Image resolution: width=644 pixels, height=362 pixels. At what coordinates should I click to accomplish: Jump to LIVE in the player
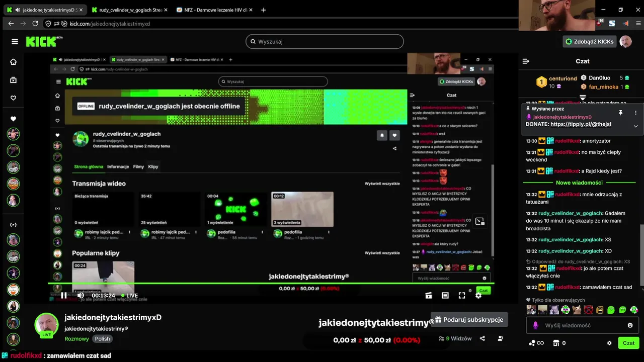tap(129, 296)
